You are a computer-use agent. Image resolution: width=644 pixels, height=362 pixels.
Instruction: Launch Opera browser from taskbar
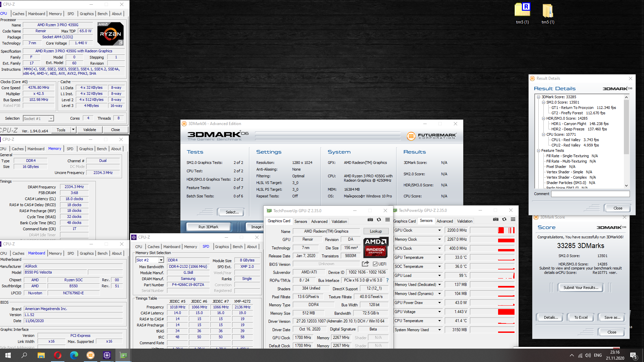click(x=58, y=355)
